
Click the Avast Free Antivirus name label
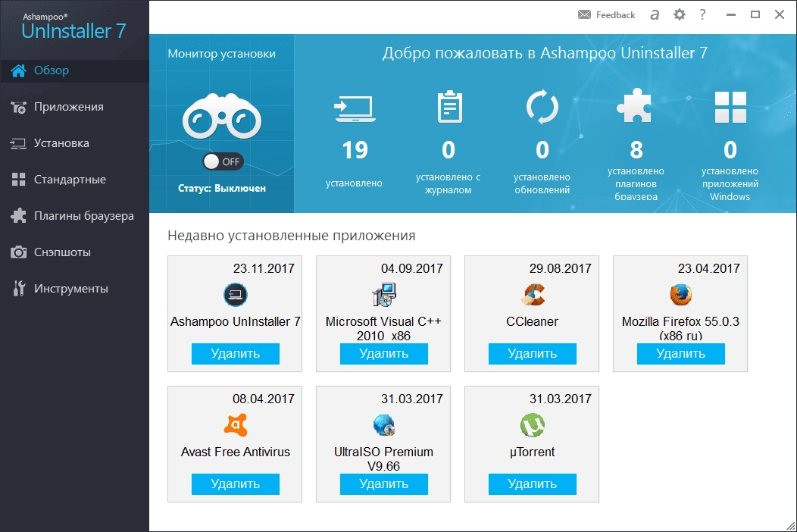(x=236, y=452)
